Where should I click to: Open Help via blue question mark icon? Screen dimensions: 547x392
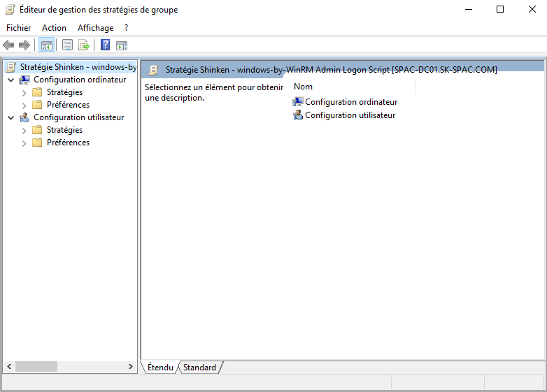coord(105,45)
